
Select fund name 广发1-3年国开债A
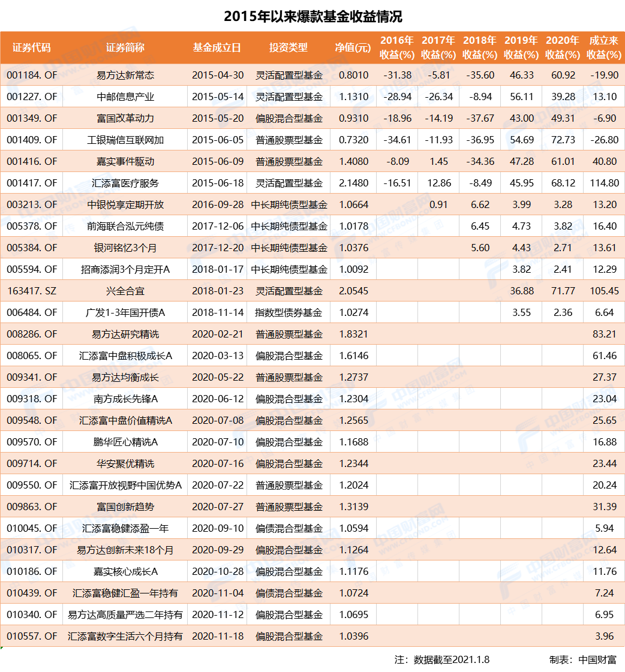click(x=125, y=312)
